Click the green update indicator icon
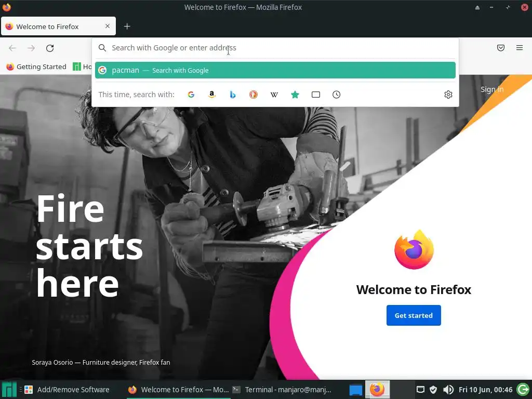 [x=523, y=390]
